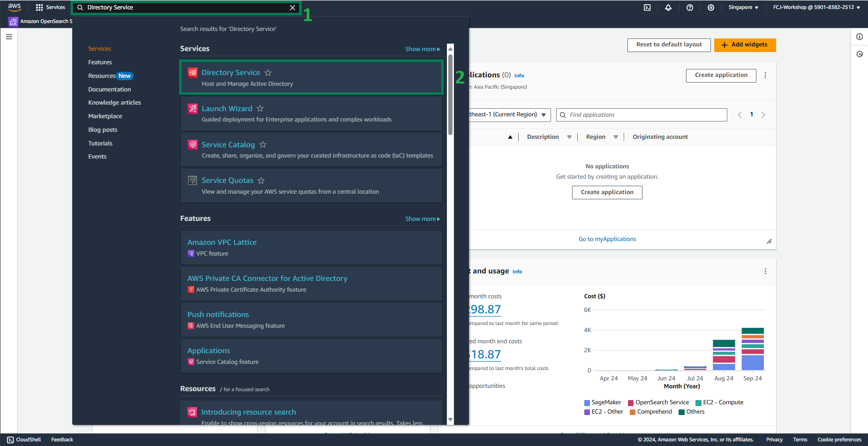Screen dimensions: 868x446
Task: Open the Current Region dropdown
Action: coord(509,115)
